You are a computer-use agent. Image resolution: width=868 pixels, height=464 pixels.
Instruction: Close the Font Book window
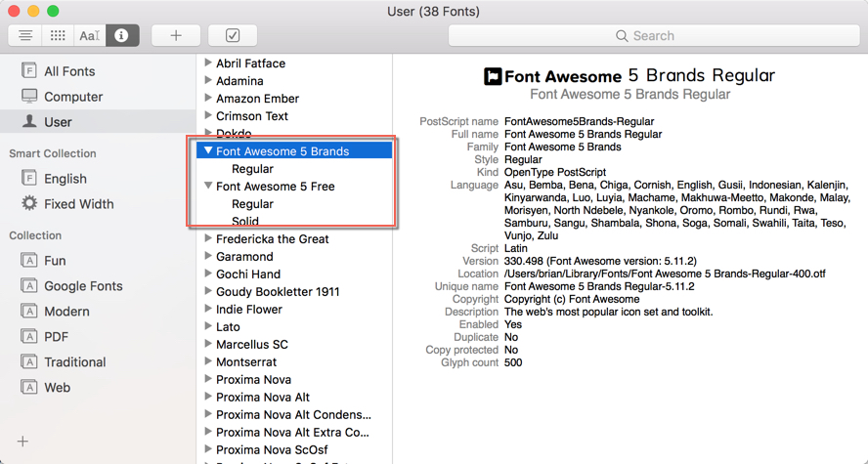(14, 11)
